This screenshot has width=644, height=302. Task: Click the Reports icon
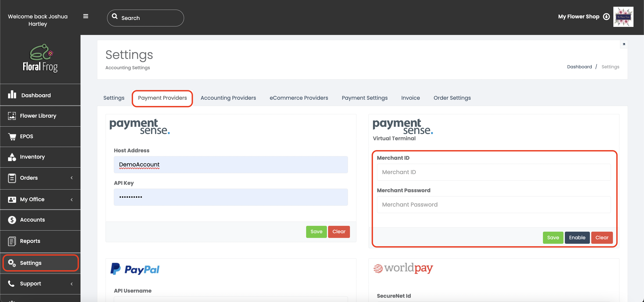(12, 241)
